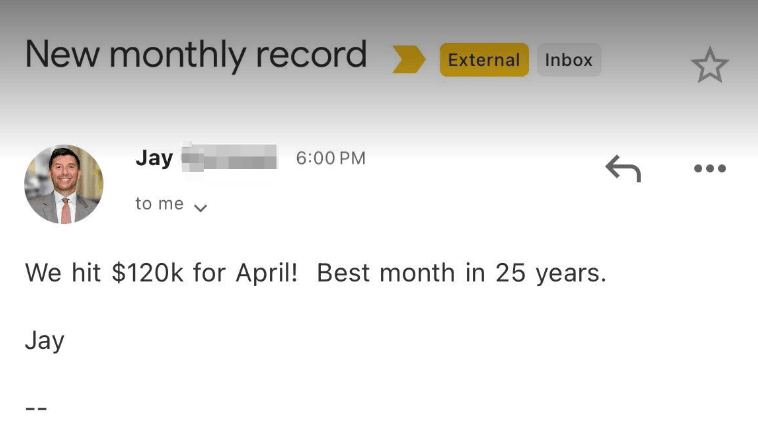Click the Jay signature line
This screenshot has width=758, height=434.
(45, 341)
